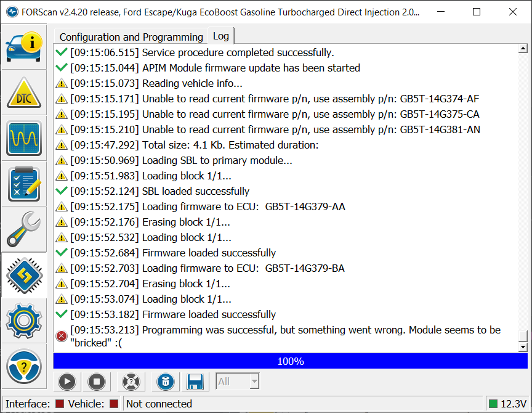Open the Tests checklist section

point(24,184)
